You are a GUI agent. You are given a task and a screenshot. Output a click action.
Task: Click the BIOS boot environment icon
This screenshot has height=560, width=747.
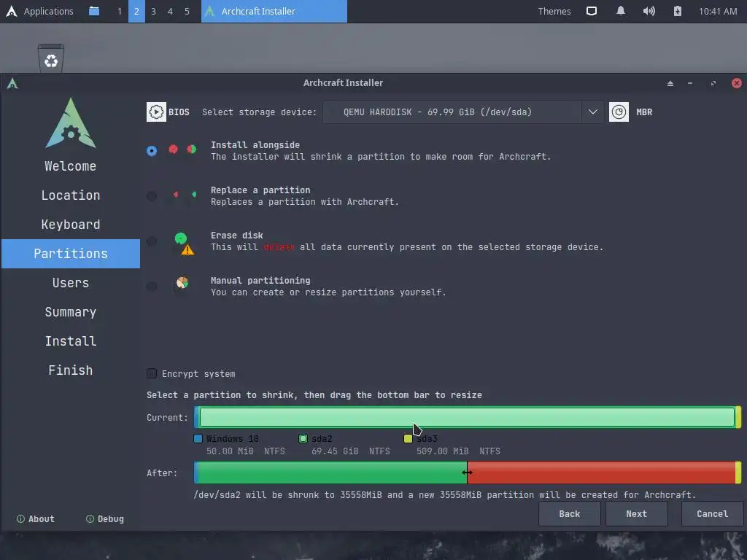click(156, 112)
